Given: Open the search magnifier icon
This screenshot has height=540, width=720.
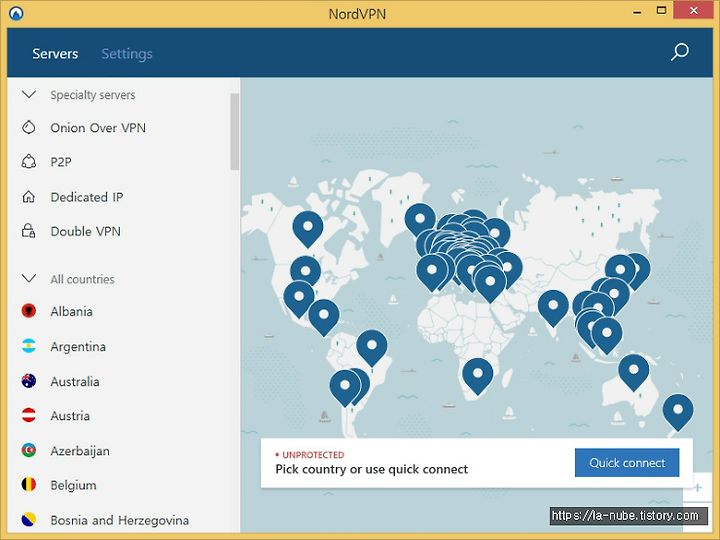Looking at the screenshot, I should 680,52.
